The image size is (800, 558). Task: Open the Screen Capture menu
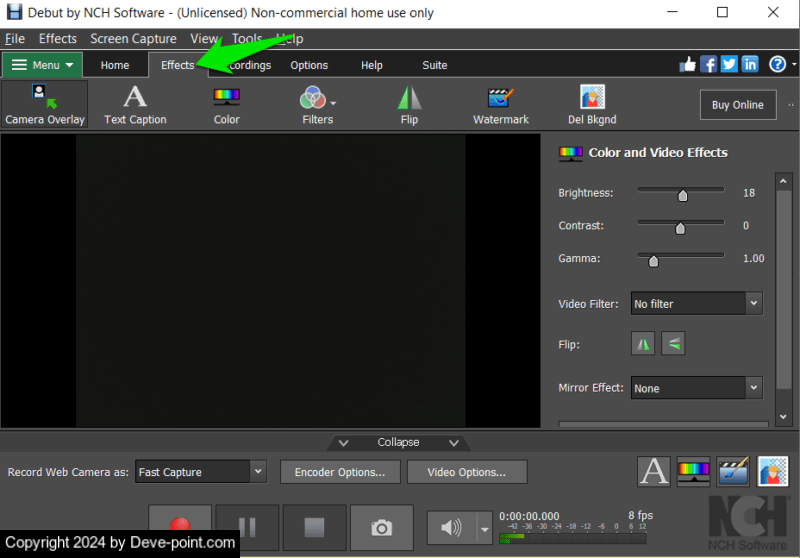point(133,38)
